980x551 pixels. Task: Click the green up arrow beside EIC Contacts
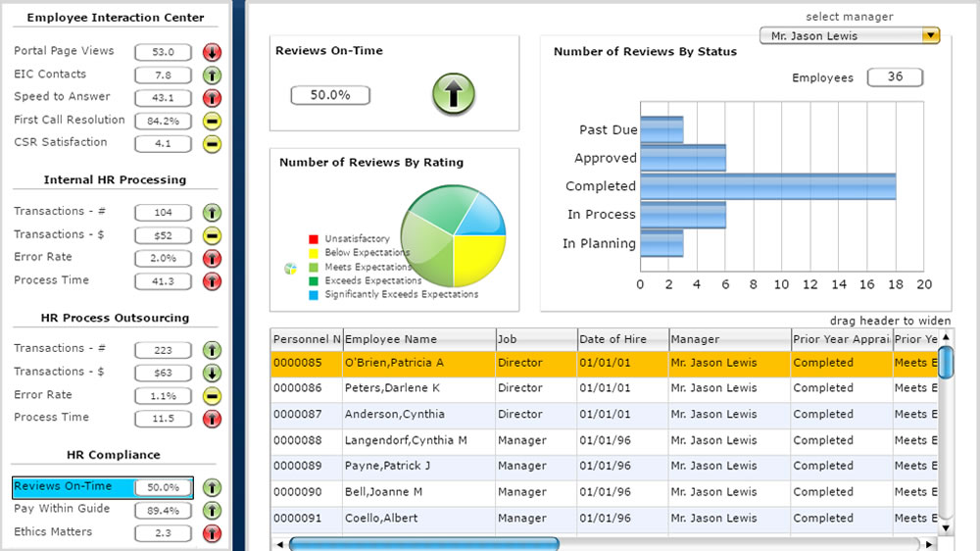[212, 75]
